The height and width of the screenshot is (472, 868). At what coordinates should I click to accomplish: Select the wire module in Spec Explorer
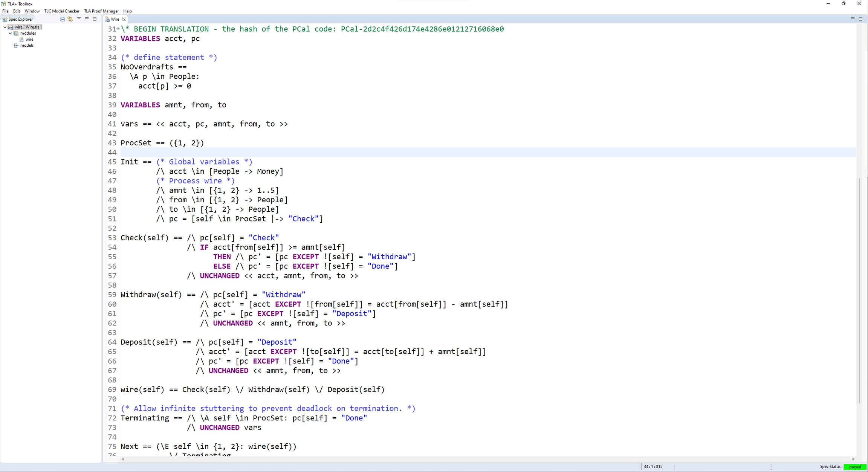[x=29, y=39]
